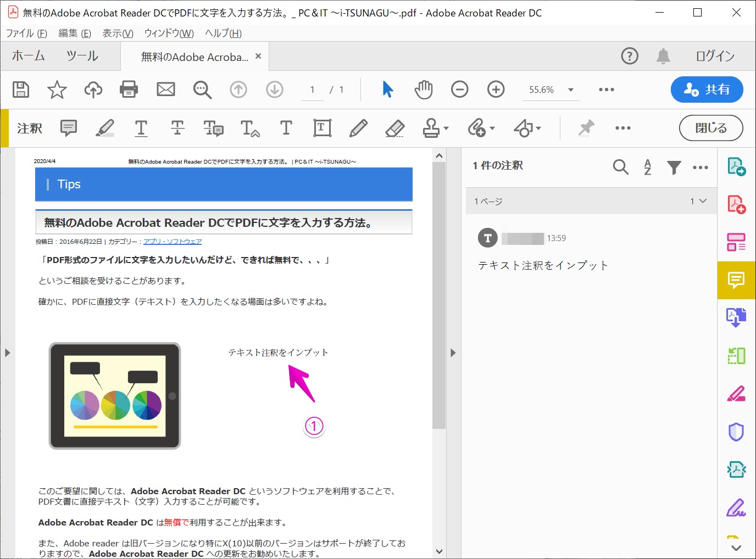Open more tools ellipsis in main toolbar

click(x=607, y=90)
